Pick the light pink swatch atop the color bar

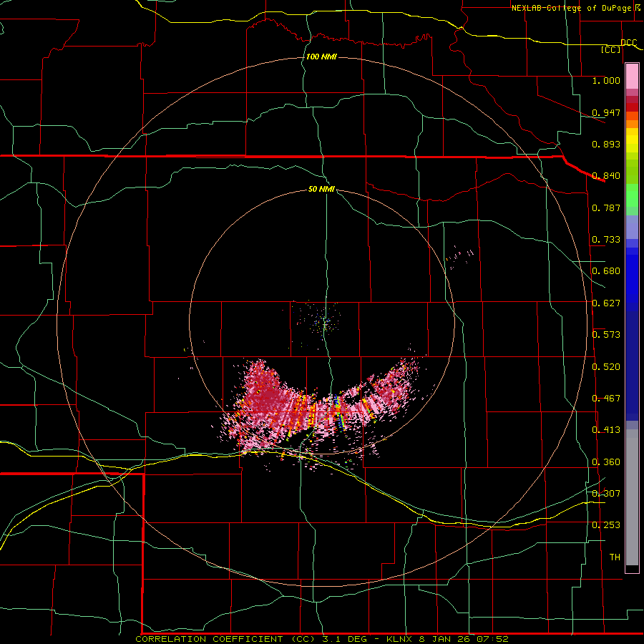(632, 77)
